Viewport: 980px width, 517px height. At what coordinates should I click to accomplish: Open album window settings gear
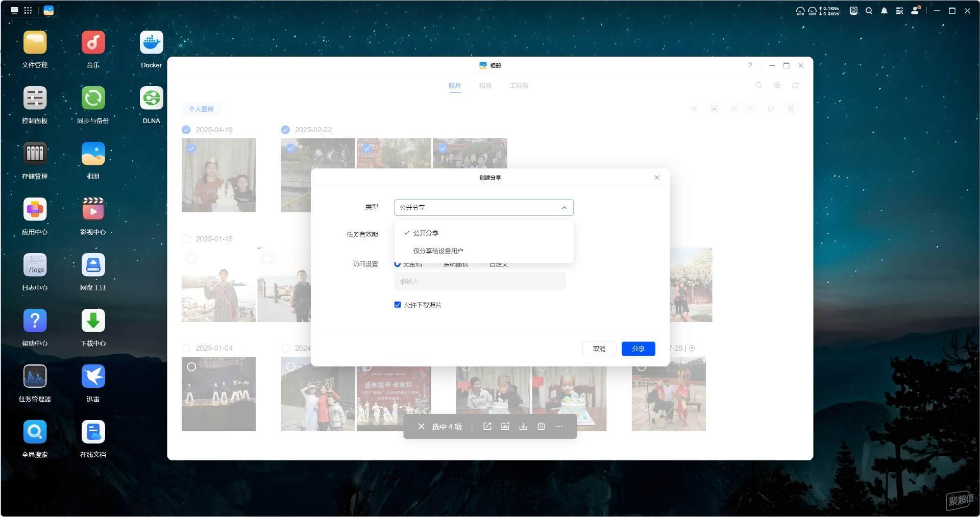tap(777, 85)
